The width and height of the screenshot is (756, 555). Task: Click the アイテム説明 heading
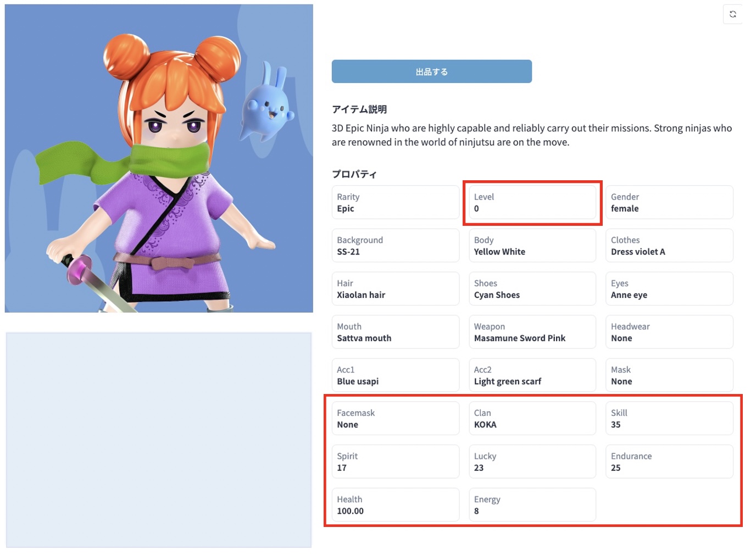point(359,109)
